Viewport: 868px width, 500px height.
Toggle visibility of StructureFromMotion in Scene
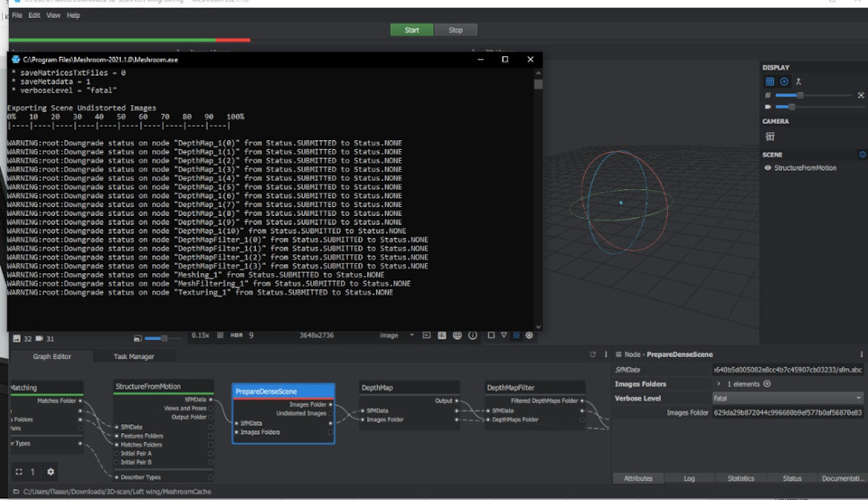[x=768, y=168]
